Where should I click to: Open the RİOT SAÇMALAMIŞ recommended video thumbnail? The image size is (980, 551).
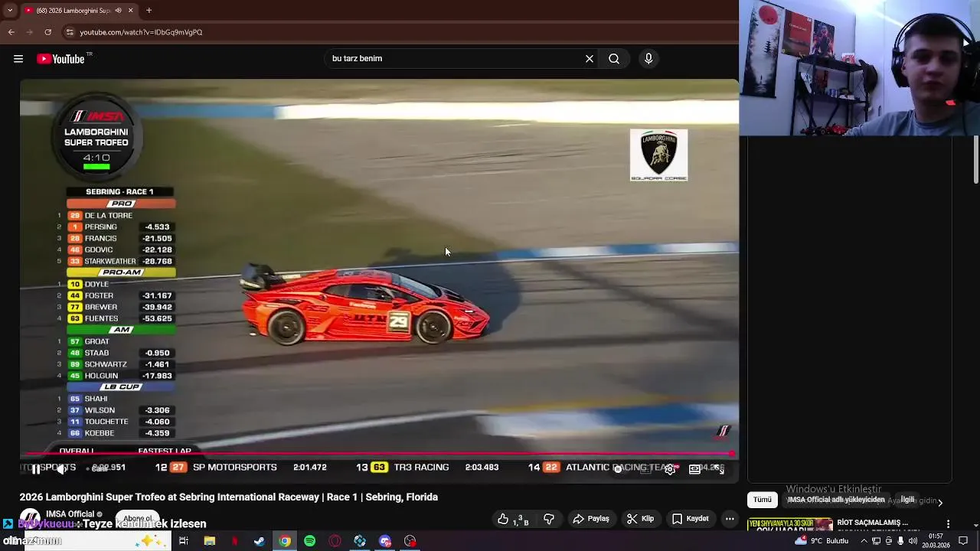790,524
